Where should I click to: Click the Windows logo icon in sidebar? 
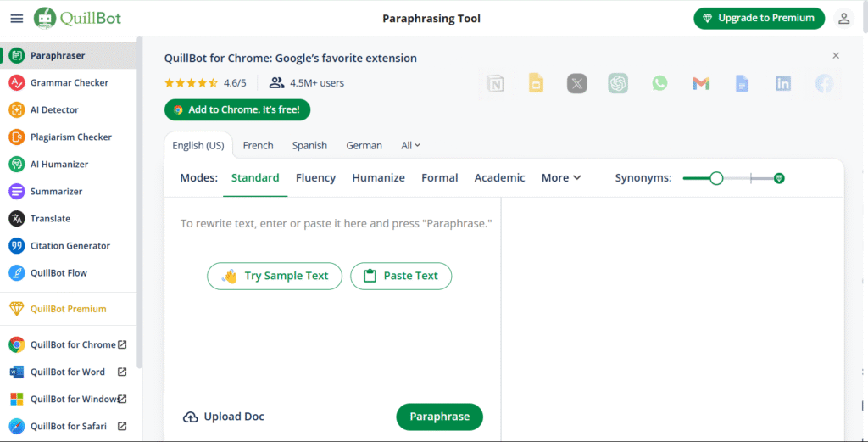pyautogui.click(x=17, y=399)
